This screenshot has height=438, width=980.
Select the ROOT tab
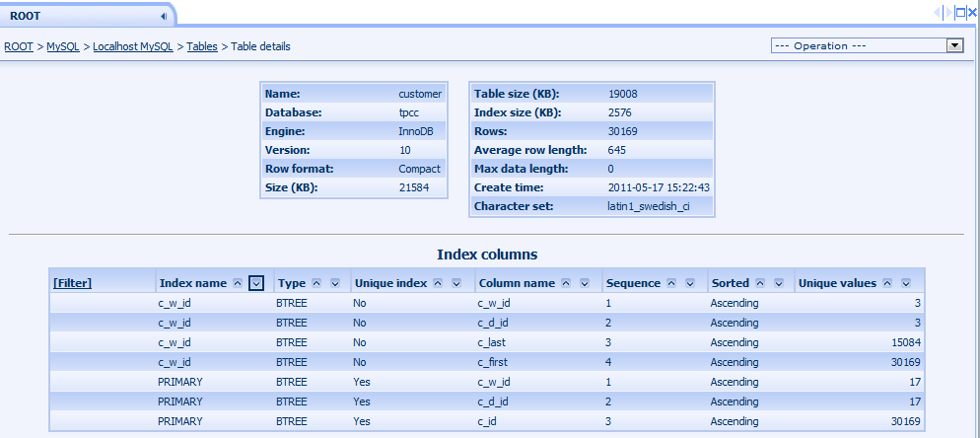[x=25, y=16]
